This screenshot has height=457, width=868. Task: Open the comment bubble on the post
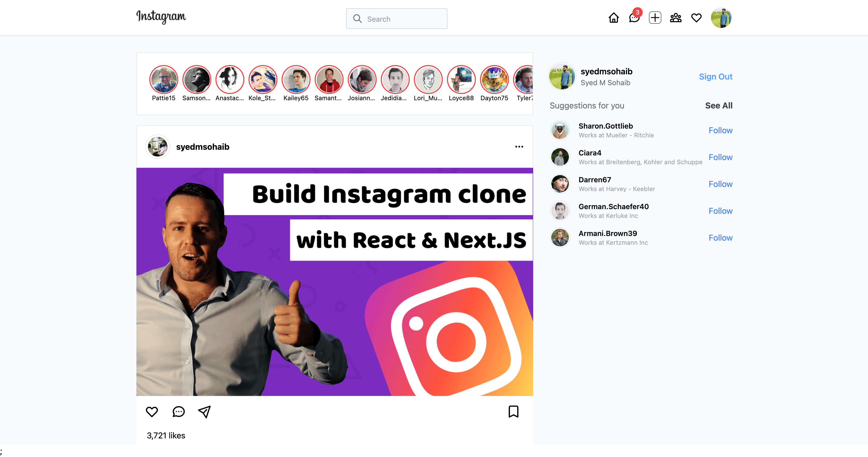178,412
